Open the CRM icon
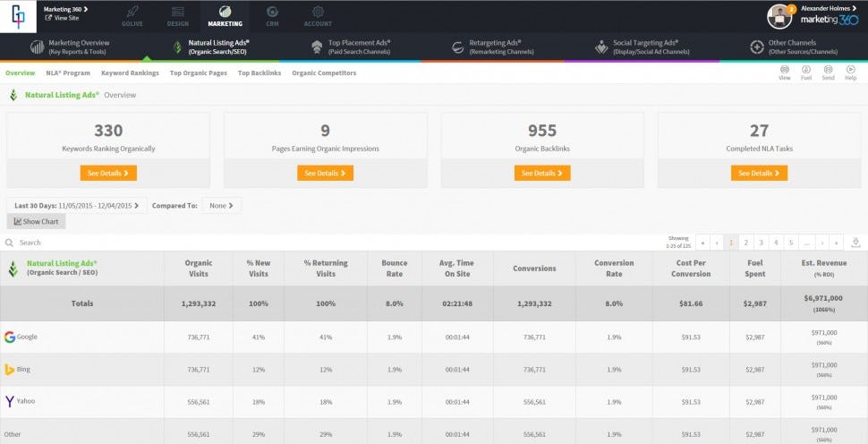868x444 pixels. click(272, 12)
